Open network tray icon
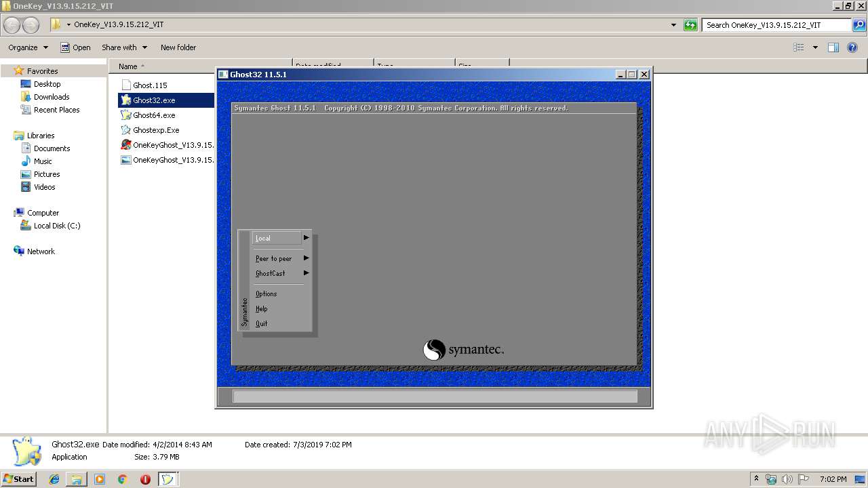 (x=771, y=479)
